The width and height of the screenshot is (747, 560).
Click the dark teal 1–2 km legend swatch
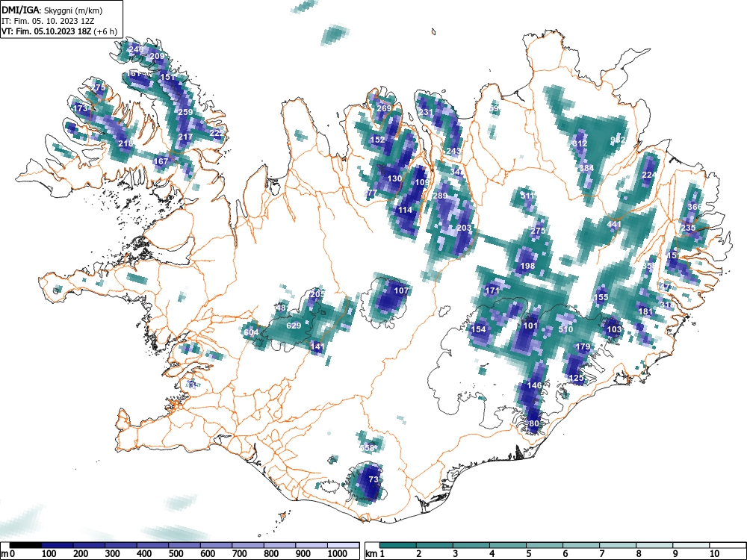click(398, 545)
